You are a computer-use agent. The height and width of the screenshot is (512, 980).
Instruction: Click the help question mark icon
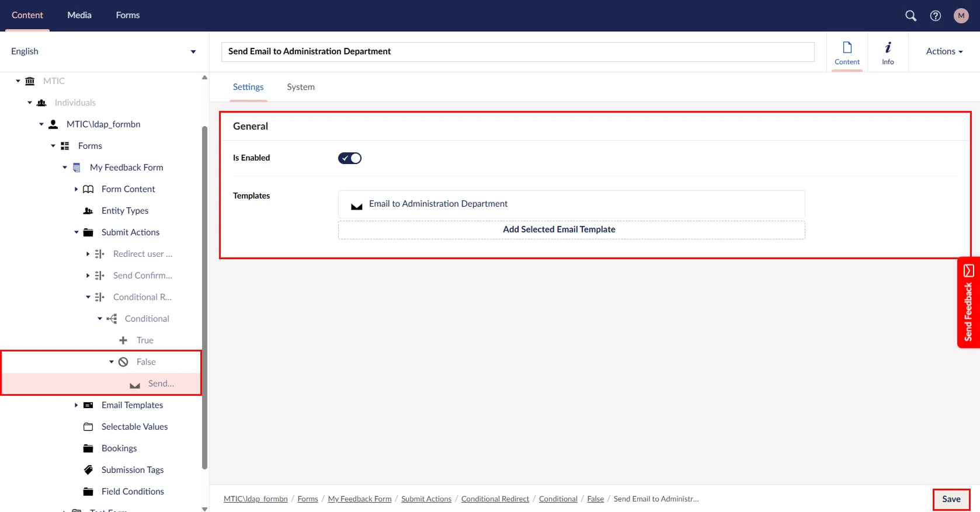(936, 16)
